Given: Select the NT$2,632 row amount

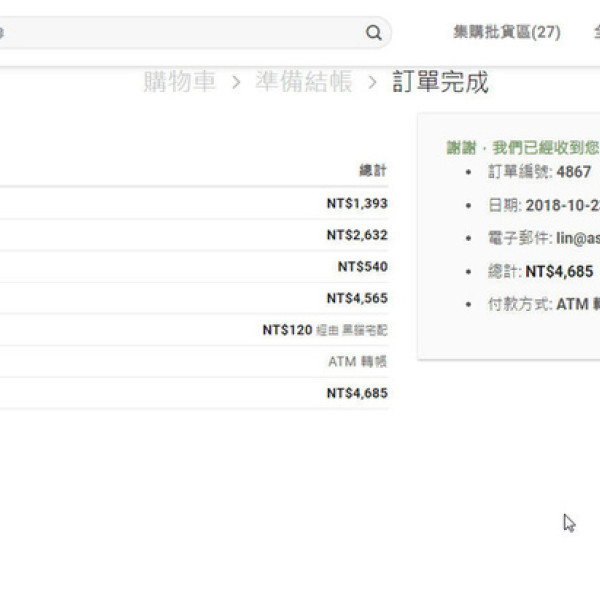Looking at the screenshot, I should click(356, 235).
